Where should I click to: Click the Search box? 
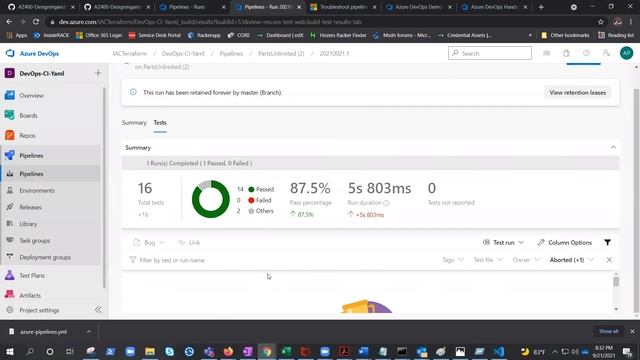tap(490, 53)
